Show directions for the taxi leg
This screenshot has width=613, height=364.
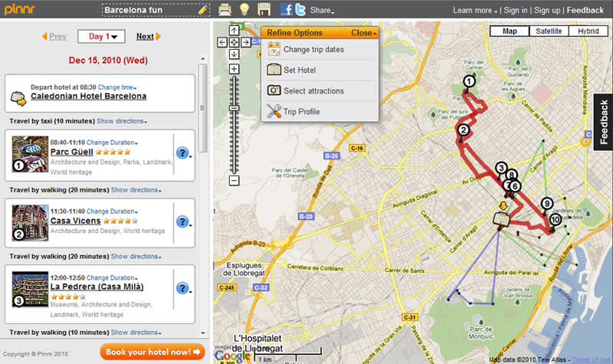pos(122,121)
